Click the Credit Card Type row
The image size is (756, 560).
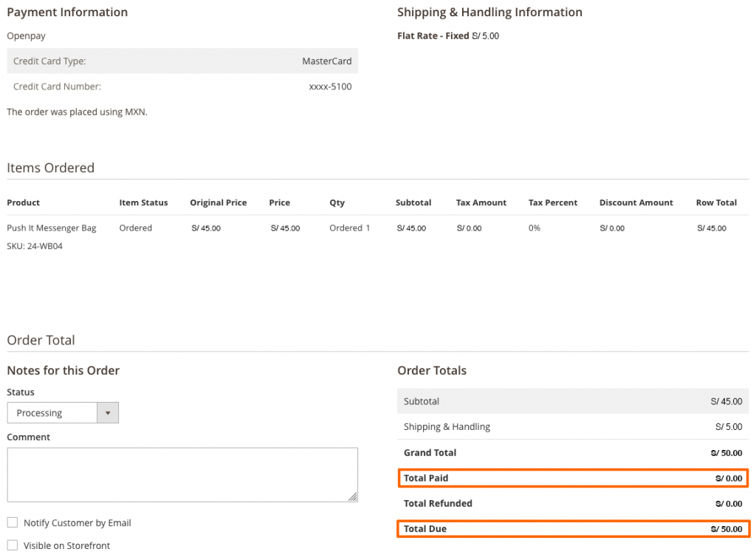tap(182, 61)
